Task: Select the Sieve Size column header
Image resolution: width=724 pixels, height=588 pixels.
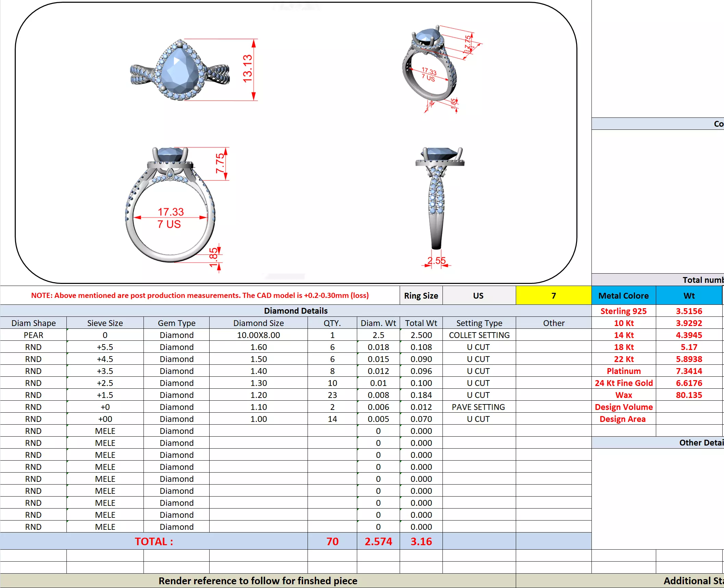Action: coord(105,323)
